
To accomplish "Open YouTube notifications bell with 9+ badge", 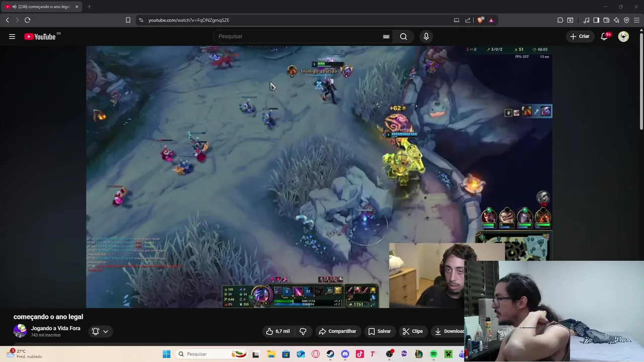I will tap(605, 36).
